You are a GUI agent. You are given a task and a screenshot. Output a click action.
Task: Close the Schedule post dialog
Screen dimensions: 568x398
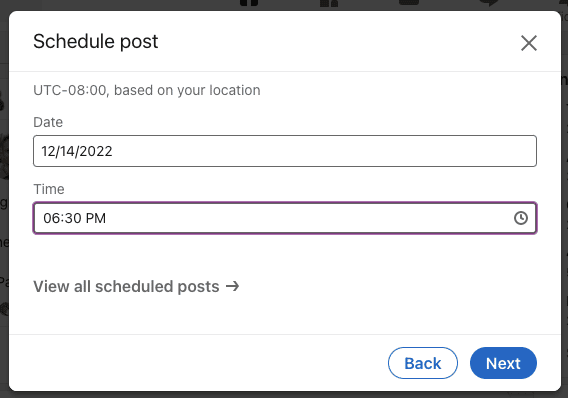pyautogui.click(x=529, y=43)
